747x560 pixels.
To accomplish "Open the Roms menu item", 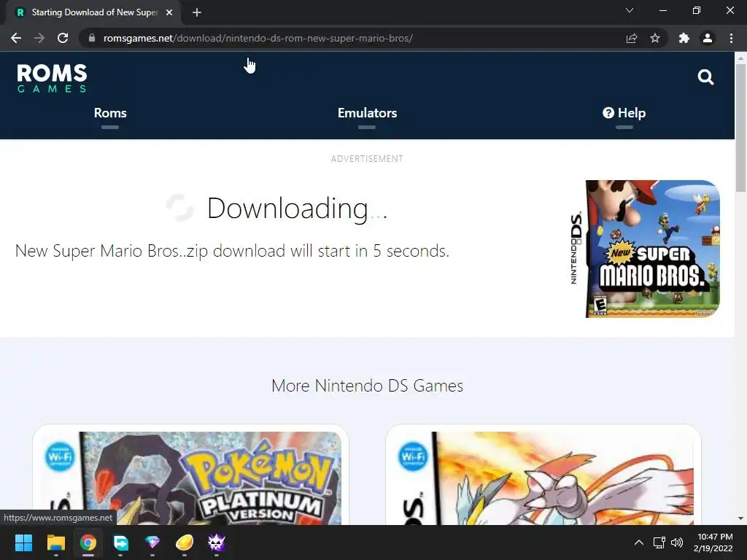I will [110, 113].
